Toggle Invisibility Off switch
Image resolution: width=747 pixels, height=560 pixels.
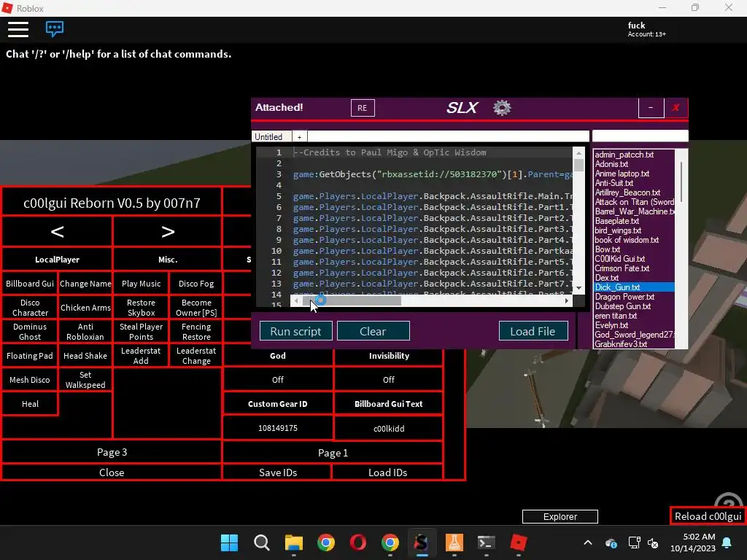click(x=389, y=380)
